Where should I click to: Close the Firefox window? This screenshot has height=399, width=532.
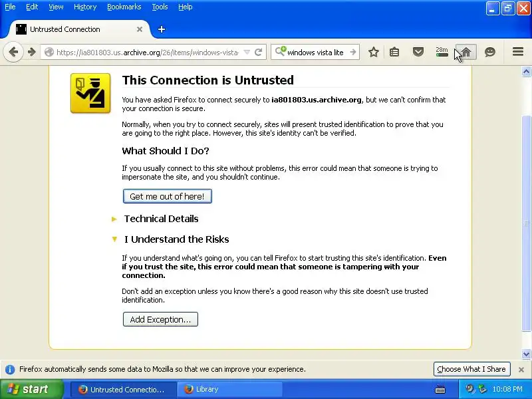pos(523,9)
